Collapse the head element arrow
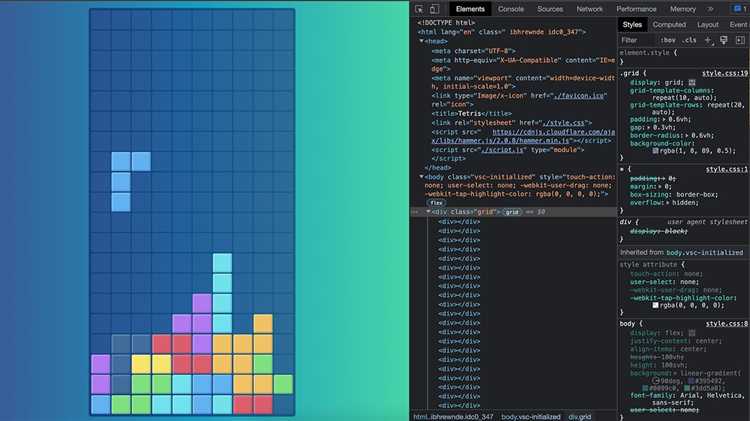The image size is (750, 421). point(421,41)
